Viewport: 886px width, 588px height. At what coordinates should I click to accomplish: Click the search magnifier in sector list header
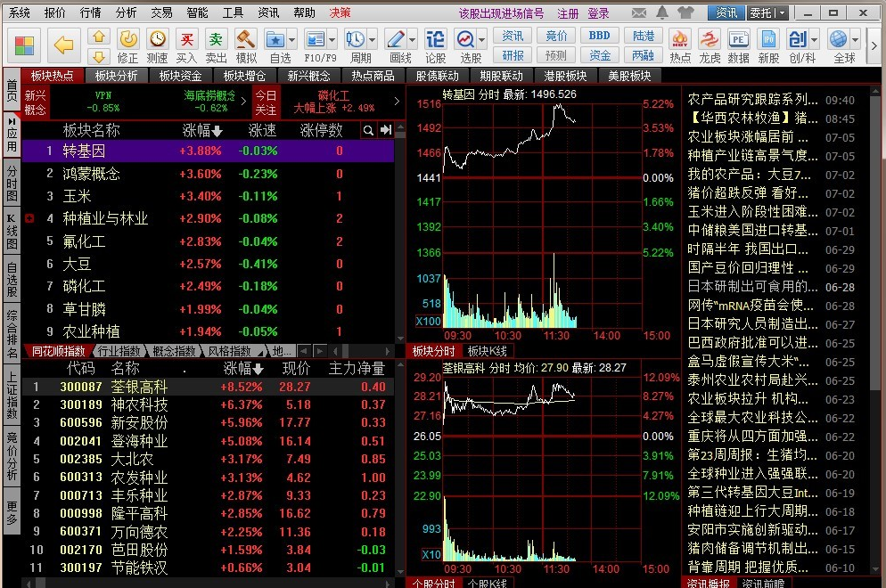(x=367, y=130)
